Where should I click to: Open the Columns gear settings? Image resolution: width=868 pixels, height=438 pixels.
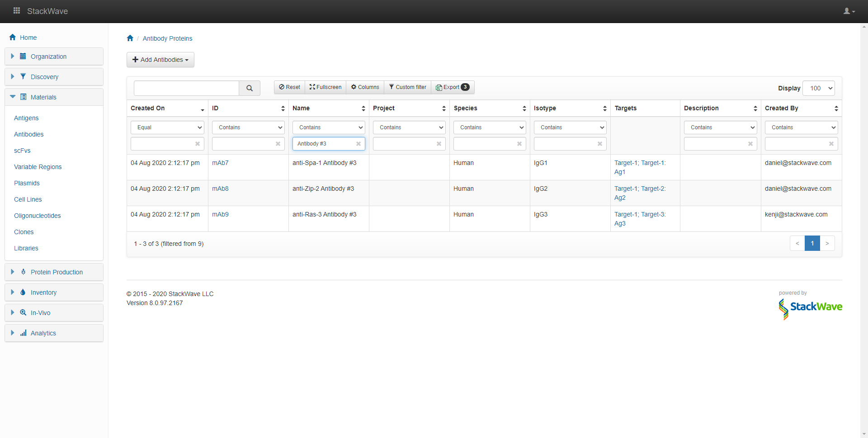pos(365,87)
